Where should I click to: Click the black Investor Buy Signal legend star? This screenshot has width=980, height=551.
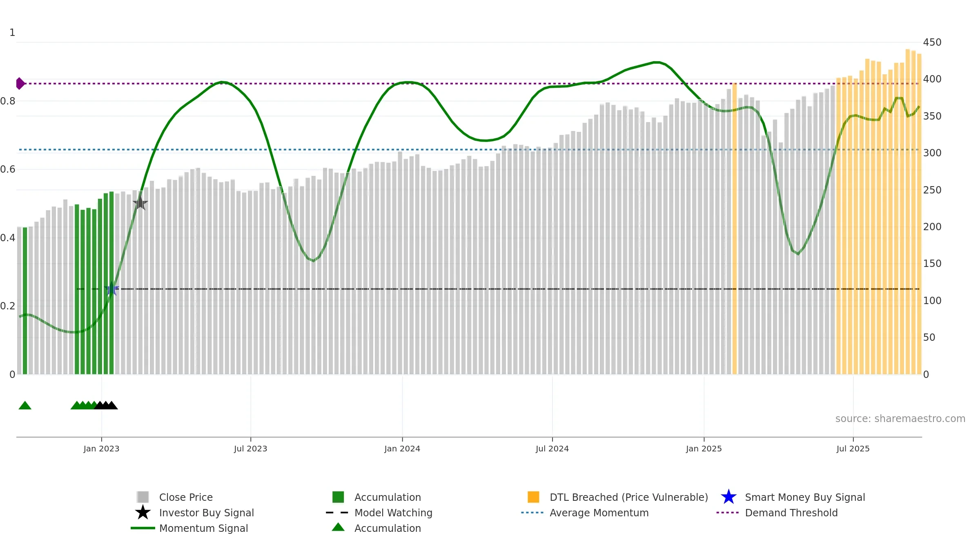pyautogui.click(x=143, y=513)
